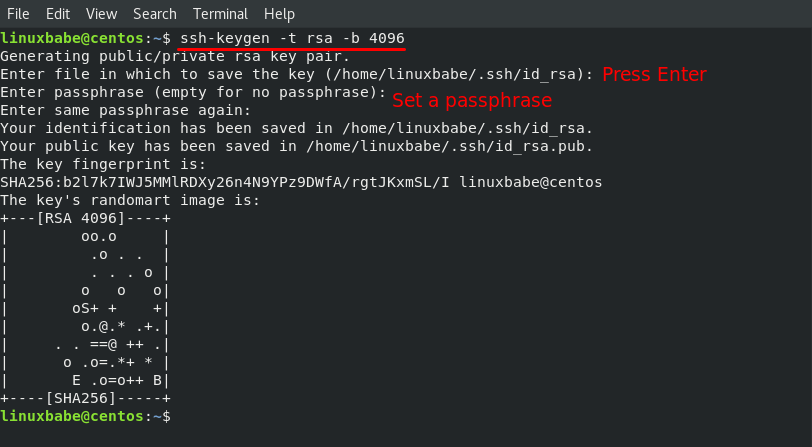This screenshot has height=447, width=812.
Task: Click the red "Set a passphrase" annotation
Action: click(x=471, y=100)
